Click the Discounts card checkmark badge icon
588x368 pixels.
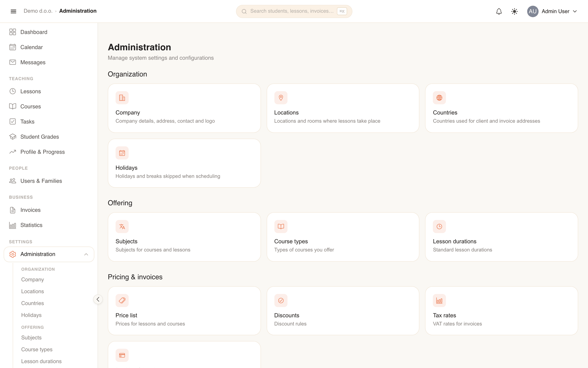pyautogui.click(x=281, y=301)
